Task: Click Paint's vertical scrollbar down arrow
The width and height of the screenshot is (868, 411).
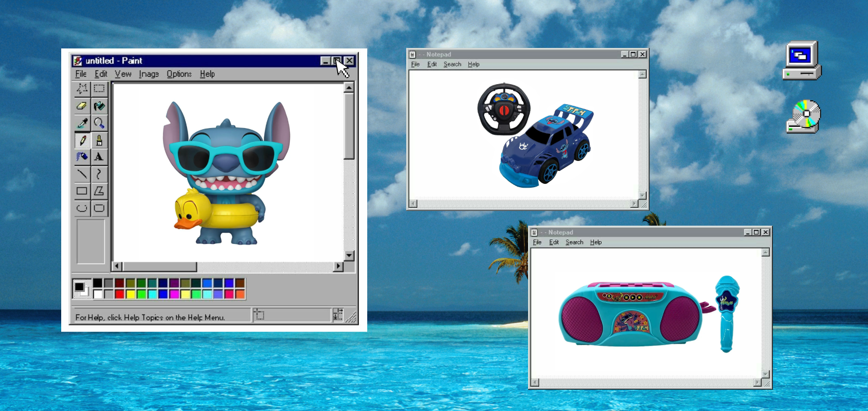Action: click(349, 256)
